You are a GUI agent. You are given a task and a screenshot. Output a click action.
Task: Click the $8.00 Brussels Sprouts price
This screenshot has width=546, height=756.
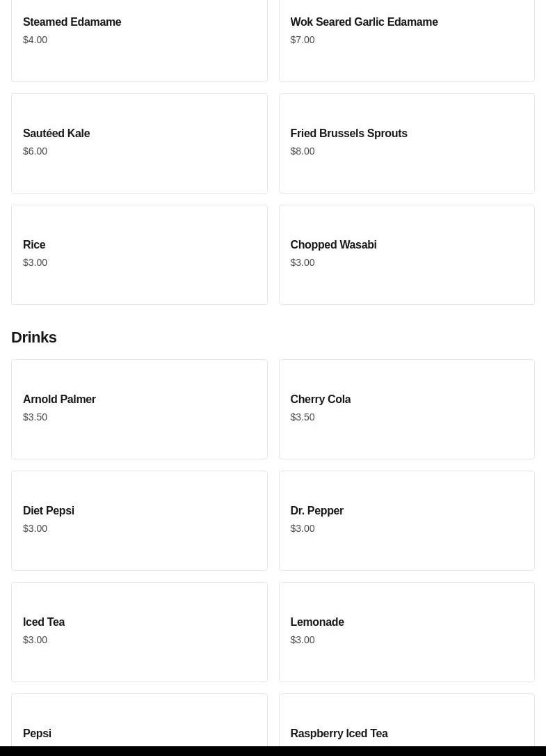302,152
